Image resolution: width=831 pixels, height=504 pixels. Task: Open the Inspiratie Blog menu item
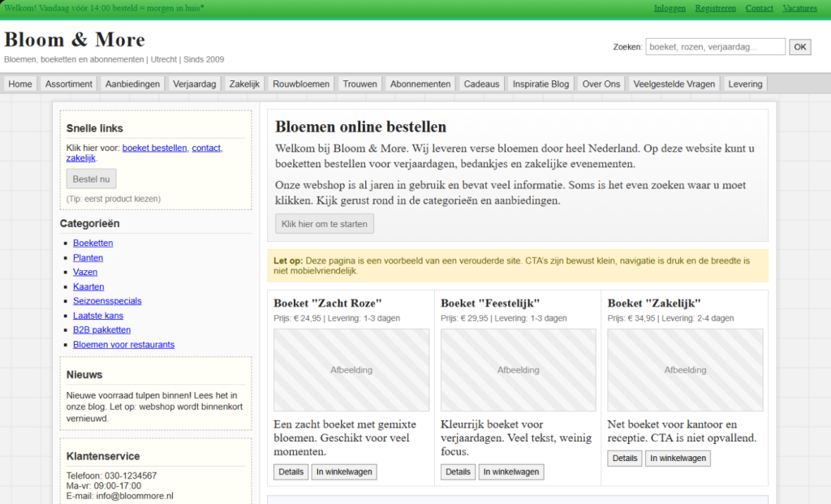(541, 84)
